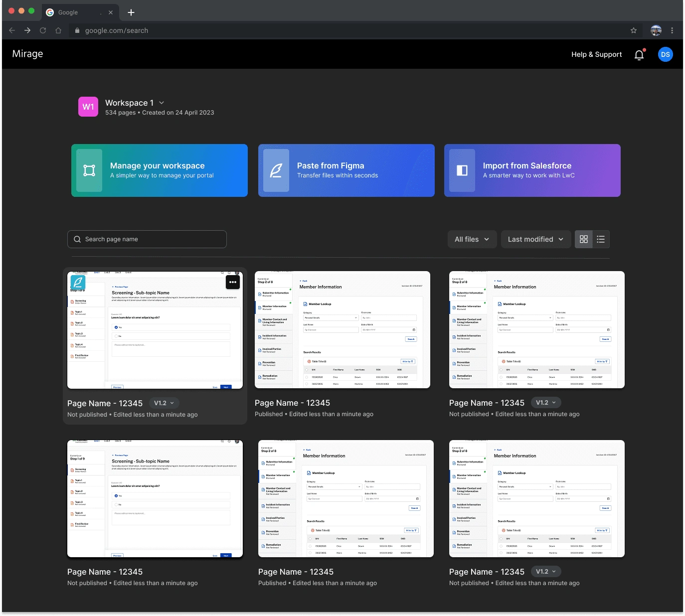Go back in browser history
The image size is (685, 616).
(12, 30)
